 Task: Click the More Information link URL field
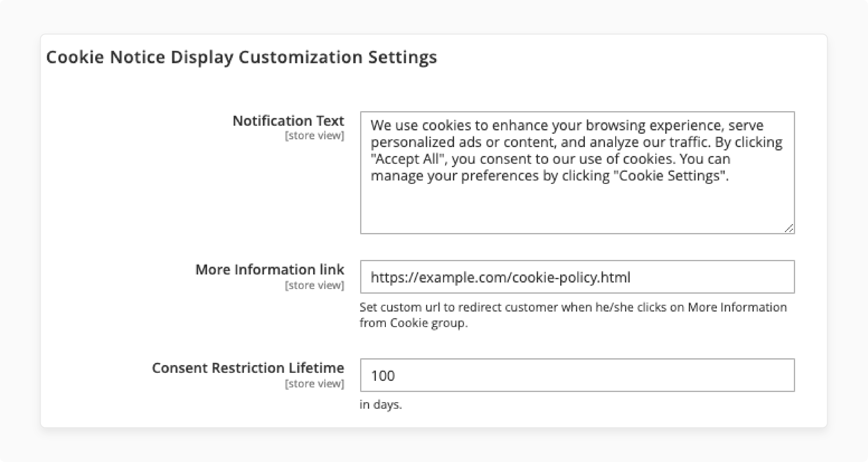point(577,277)
